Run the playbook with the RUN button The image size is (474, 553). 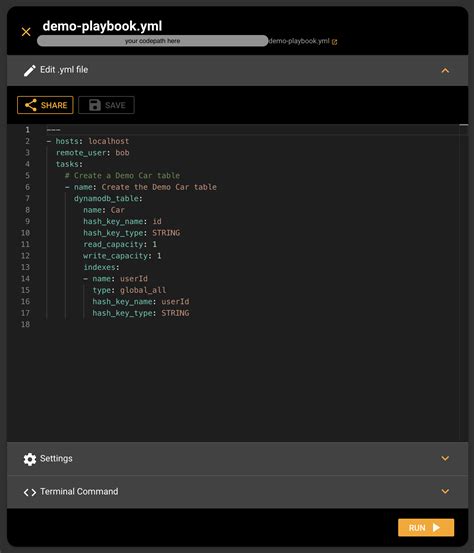(x=426, y=527)
